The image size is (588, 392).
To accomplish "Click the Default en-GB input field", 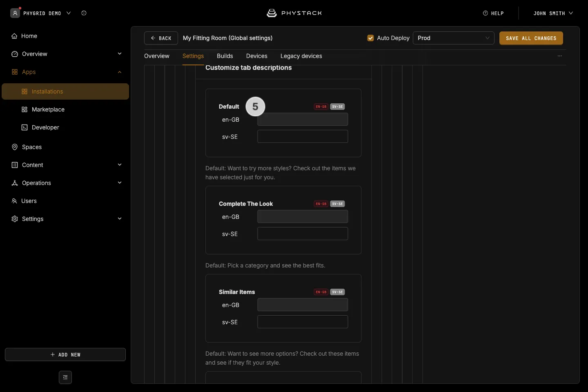I will [x=303, y=119].
